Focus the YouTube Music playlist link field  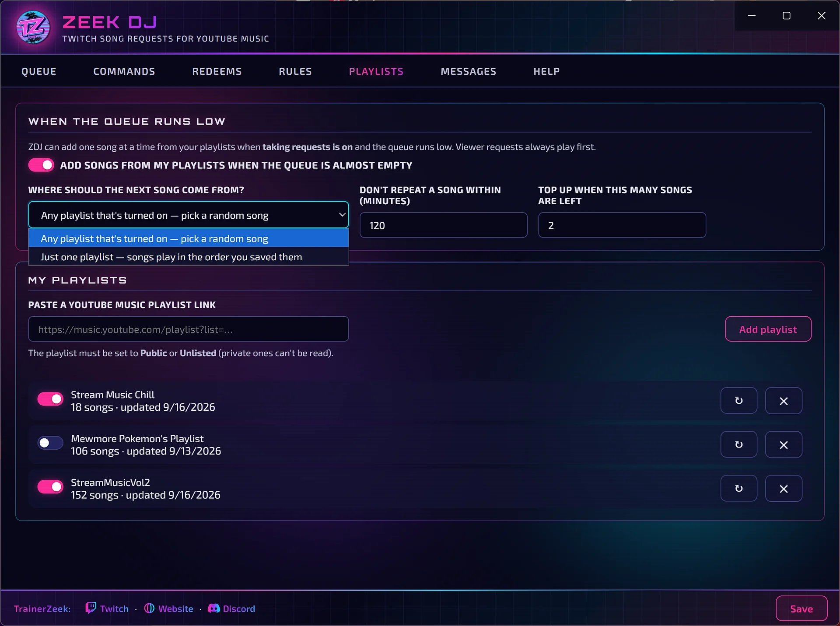coord(189,329)
